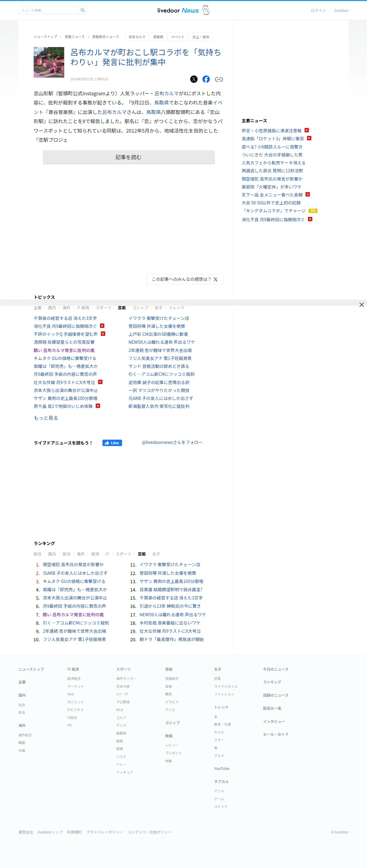The image size is (367, 868).
Task: Close the banner with the X icon
Action: [x=361, y=305]
